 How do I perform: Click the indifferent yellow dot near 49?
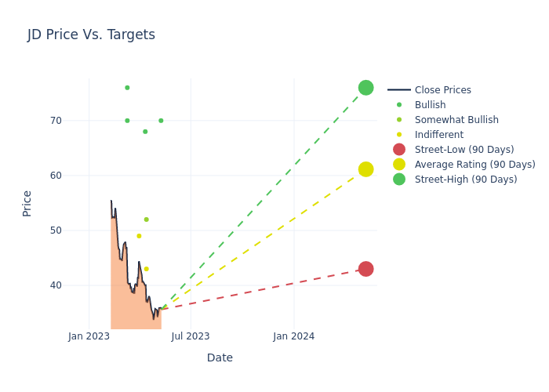click(x=139, y=236)
